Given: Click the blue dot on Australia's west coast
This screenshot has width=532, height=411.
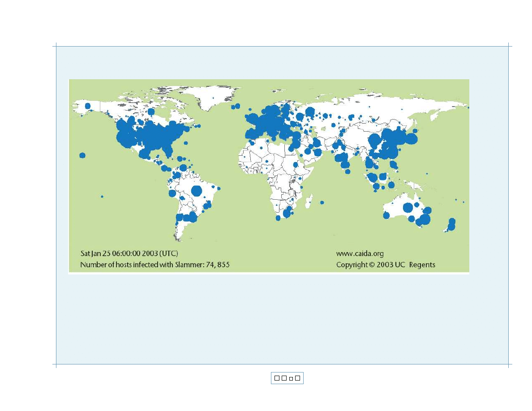Looking at the screenshot, I should (x=386, y=215).
